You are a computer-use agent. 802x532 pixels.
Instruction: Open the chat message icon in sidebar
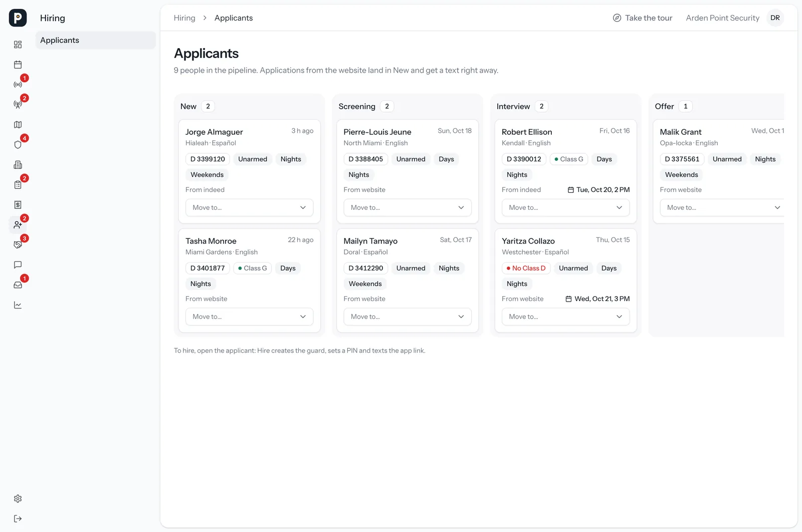pos(18,265)
